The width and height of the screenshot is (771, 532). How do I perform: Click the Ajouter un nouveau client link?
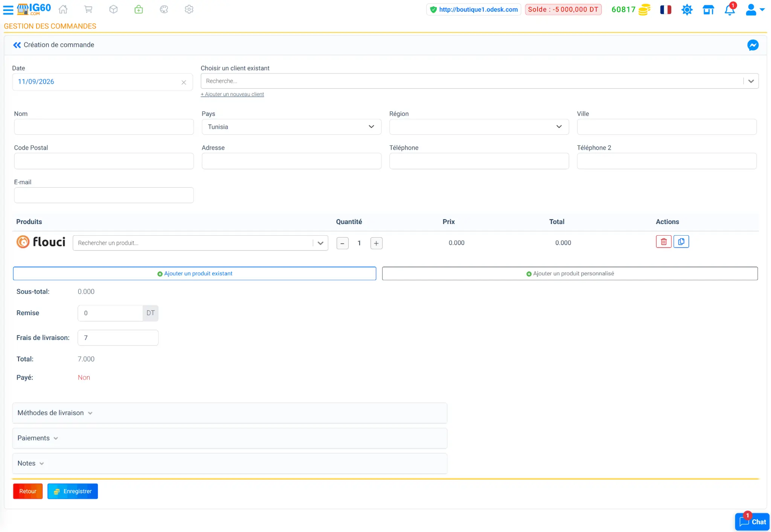232,94
